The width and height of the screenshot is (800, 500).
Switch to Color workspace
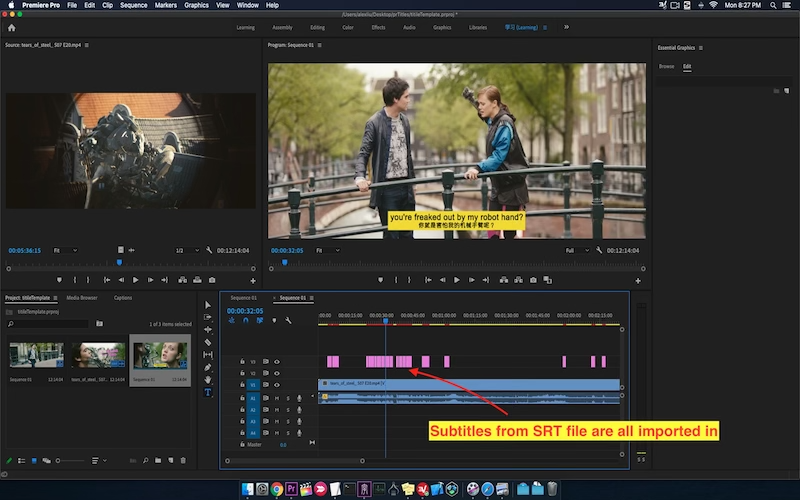[x=348, y=28]
